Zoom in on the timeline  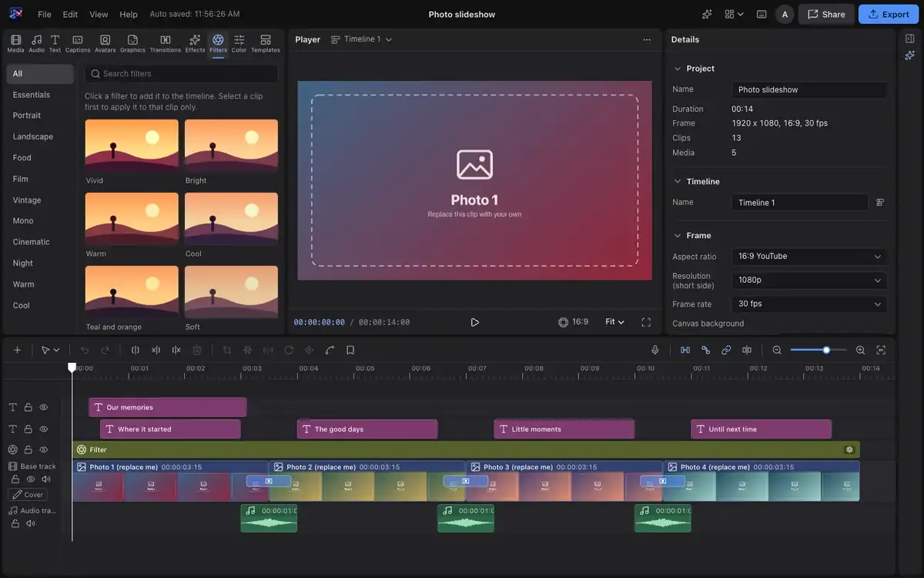(x=861, y=350)
